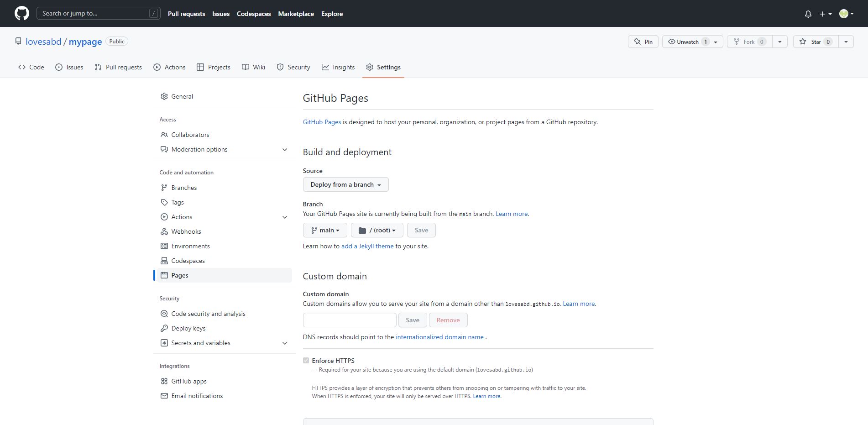Open Marketplace in the top navigation
Viewport: 868px width, 425px height.
pos(296,14)
